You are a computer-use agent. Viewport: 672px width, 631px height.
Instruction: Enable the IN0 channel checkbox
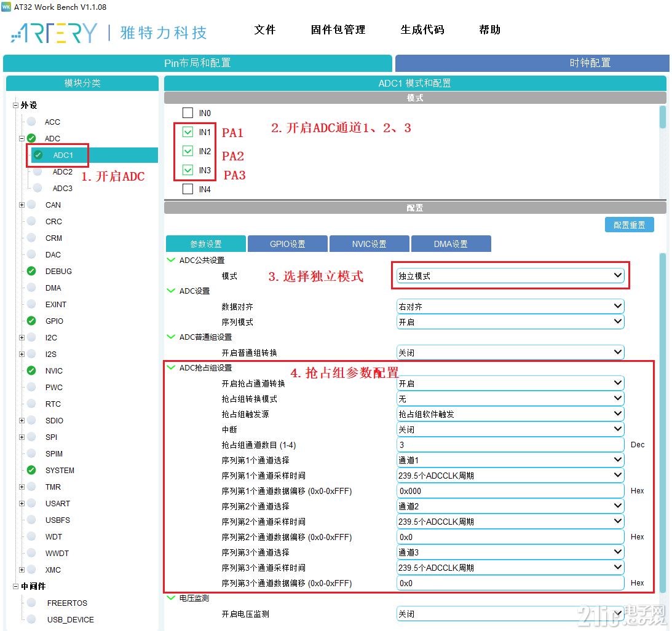tap(188, 112)
